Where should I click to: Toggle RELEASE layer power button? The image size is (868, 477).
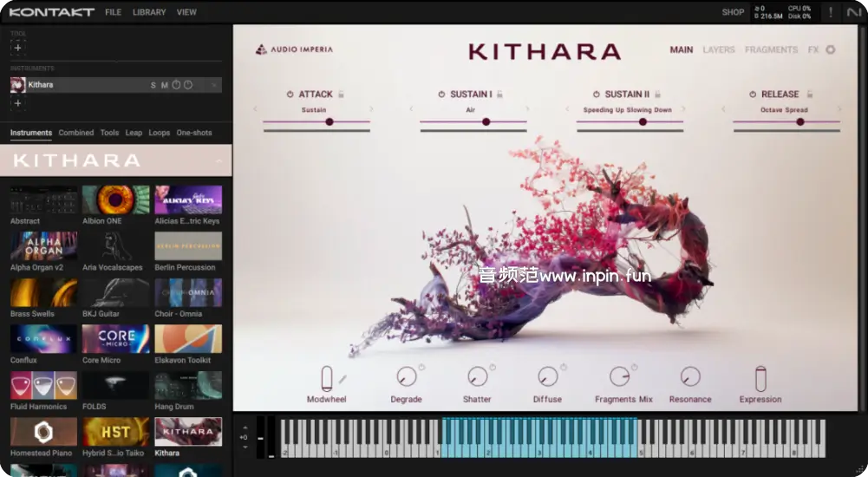pyautogui.click(x=753, y=95)
